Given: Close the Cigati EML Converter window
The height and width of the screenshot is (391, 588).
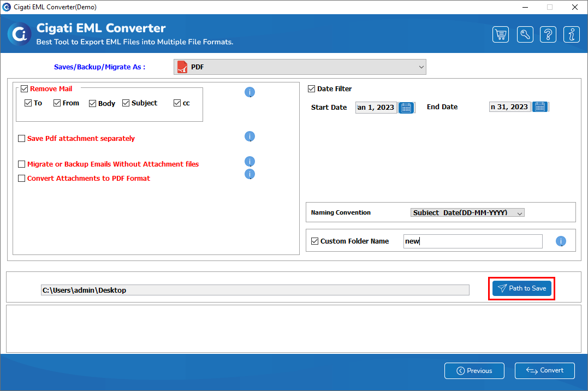Looking at the screenshot, I should (574, 7).
